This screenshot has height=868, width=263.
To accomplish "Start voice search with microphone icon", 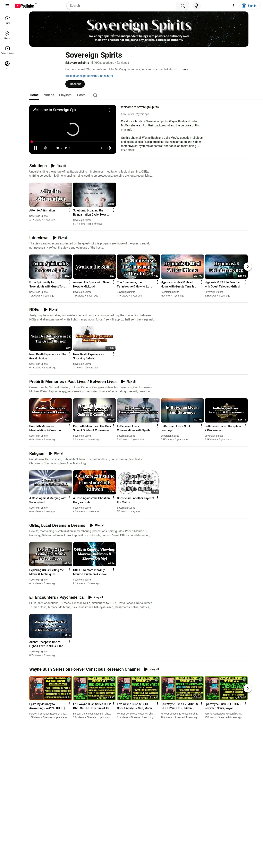I will [x=196, y=6].
